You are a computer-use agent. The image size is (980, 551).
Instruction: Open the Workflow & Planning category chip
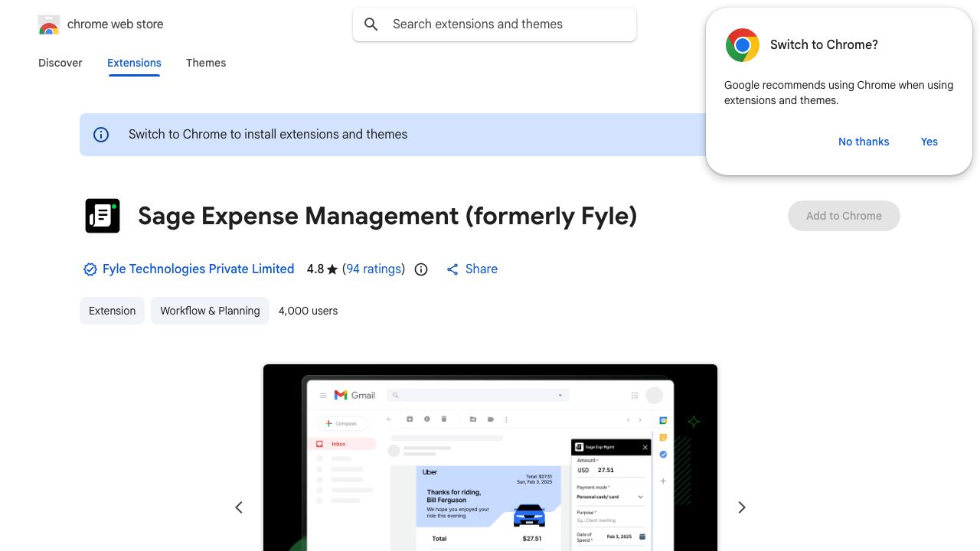click(x=210, y=311)
